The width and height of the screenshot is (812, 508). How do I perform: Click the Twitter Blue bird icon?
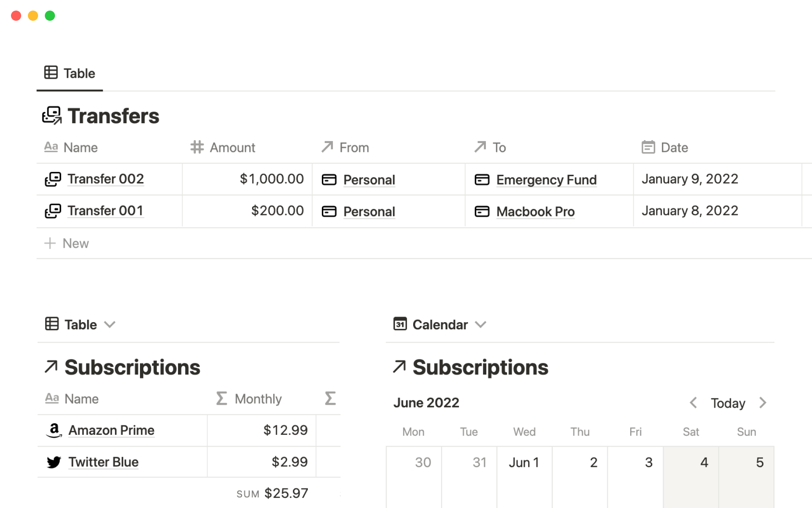tap(54, 462)
